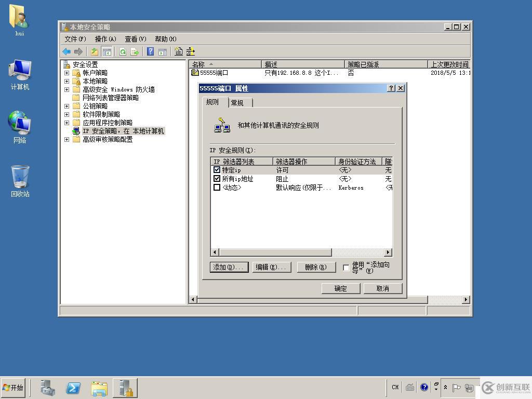Screen dimensions: 532x399
Task: Expand the 本地策略 tree node
Action: coord(67,81)
